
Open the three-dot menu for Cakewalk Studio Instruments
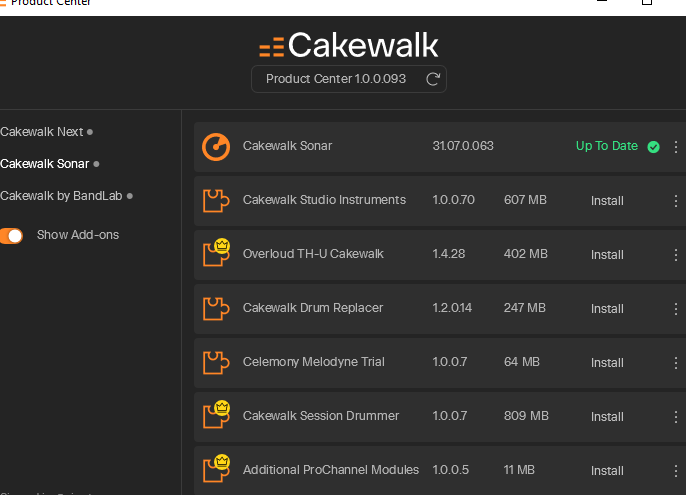coord(676,200)
